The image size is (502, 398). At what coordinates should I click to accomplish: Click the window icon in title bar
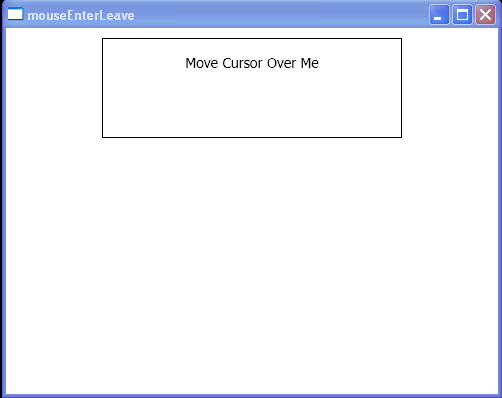point(15,14)
